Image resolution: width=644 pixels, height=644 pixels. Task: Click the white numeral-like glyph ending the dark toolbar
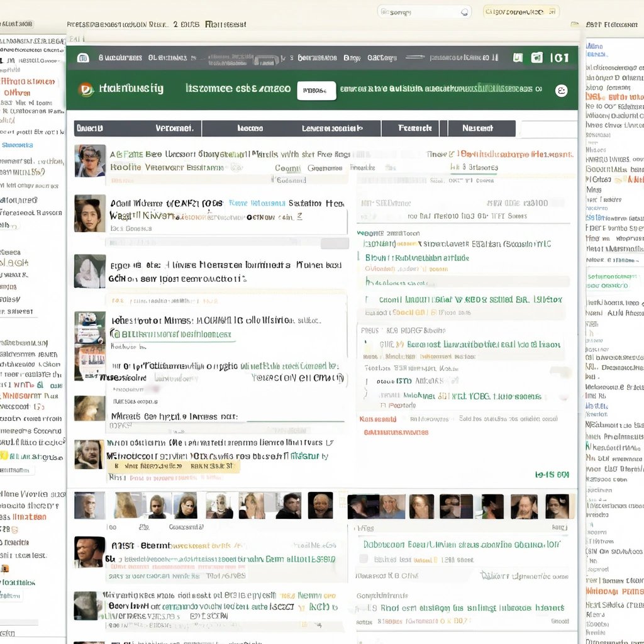(x=559, y=57)
